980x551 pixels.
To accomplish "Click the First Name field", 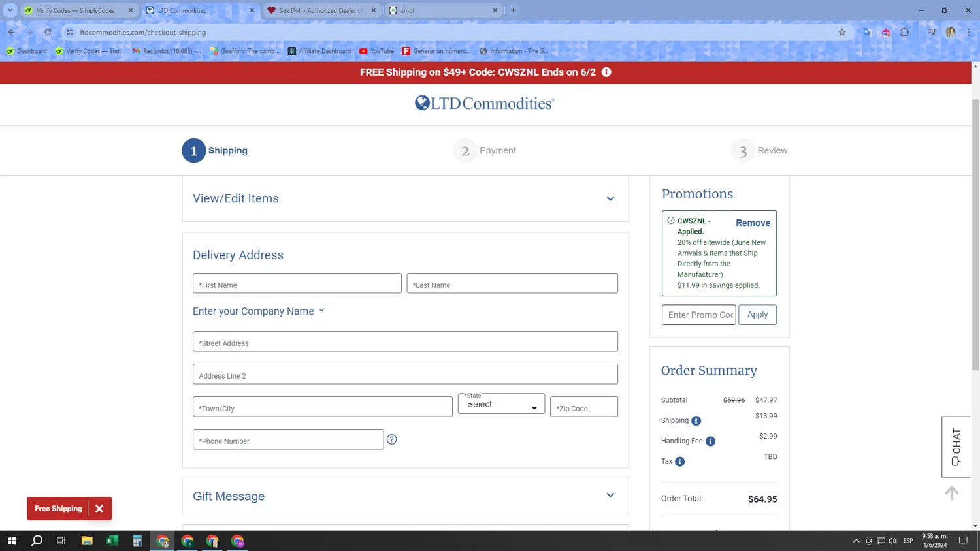I will [297, 283].
